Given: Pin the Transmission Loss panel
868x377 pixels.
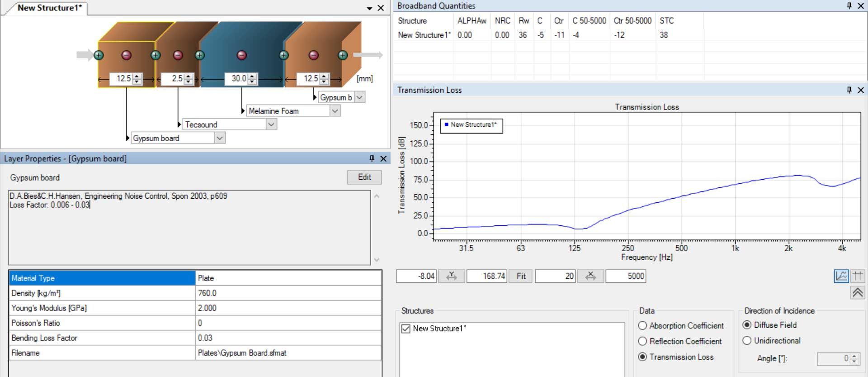Looking at the screenshot, I should pos(849,90).
